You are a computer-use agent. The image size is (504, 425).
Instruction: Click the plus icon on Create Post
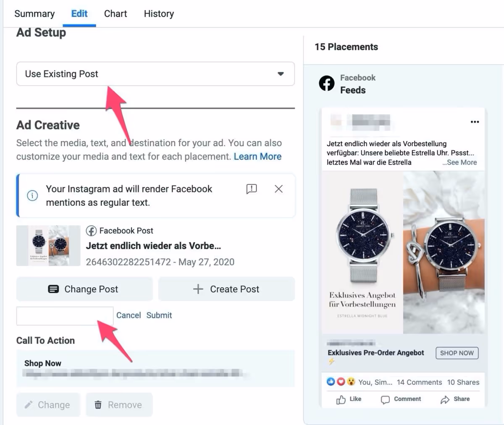pyautogui.click(x=198, y=289)
